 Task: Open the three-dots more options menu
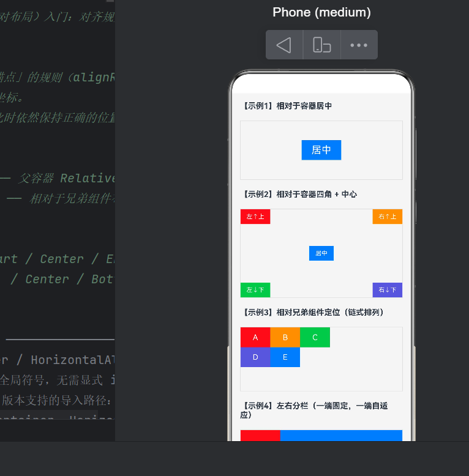point(359,45)
